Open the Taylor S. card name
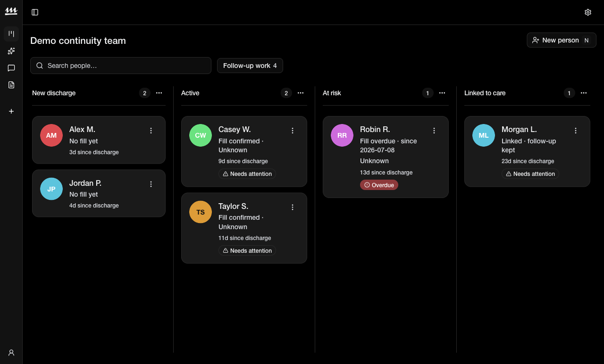Image resolution: width=604 pixels, height=364 pixels. pyautogui.click(x=233, y=206)
